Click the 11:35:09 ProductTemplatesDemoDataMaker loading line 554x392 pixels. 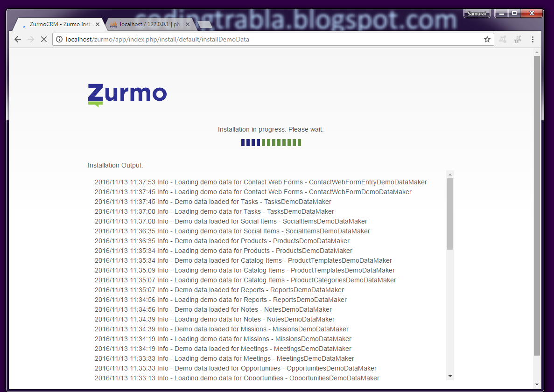[245, 271]
